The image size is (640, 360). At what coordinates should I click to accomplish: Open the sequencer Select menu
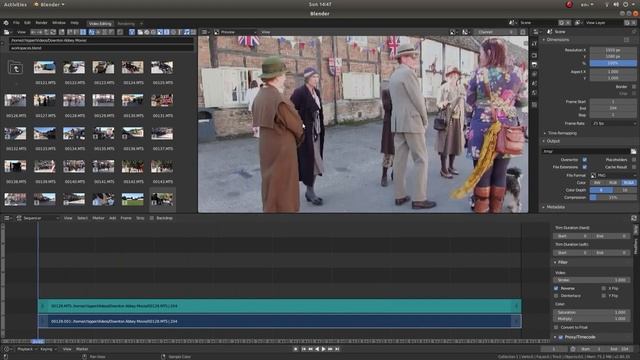82,218
